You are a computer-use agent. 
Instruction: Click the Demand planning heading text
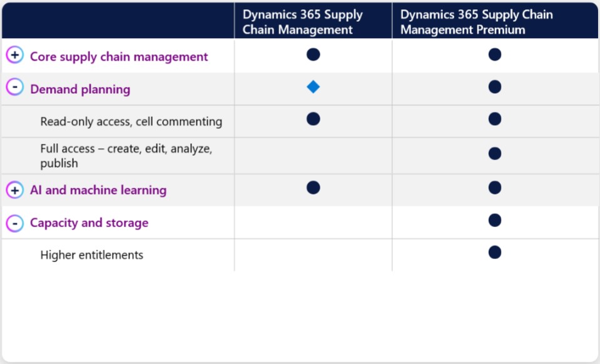80,89
